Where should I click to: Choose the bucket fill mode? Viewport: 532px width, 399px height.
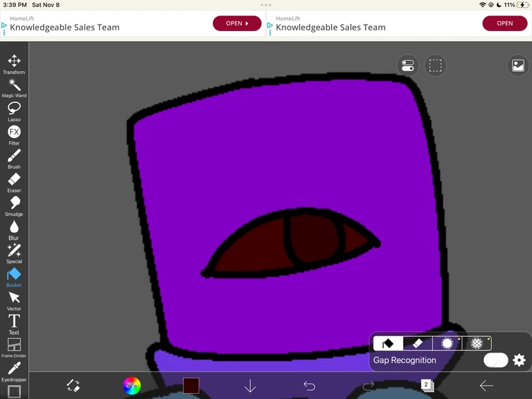(388, 343)
